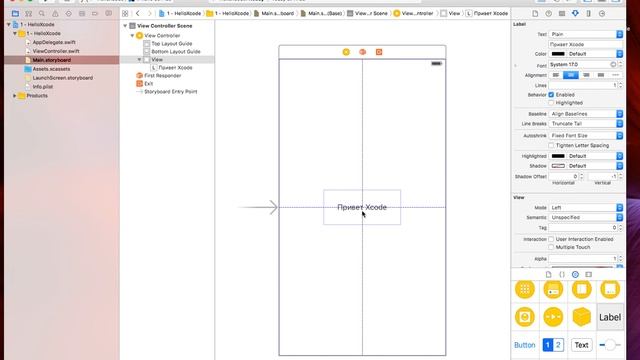This screenshot has width=640, height=360.
Task: Show the Attributes inspector
Action: (x=575, y=13)
